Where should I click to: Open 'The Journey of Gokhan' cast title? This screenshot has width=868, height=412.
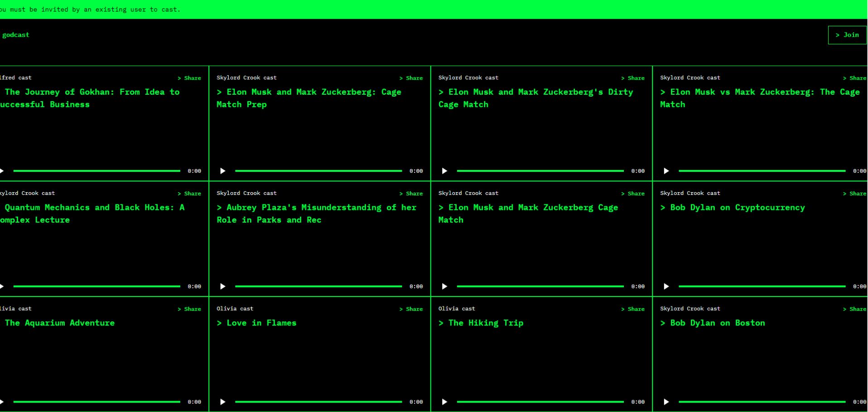coord(90,98)
